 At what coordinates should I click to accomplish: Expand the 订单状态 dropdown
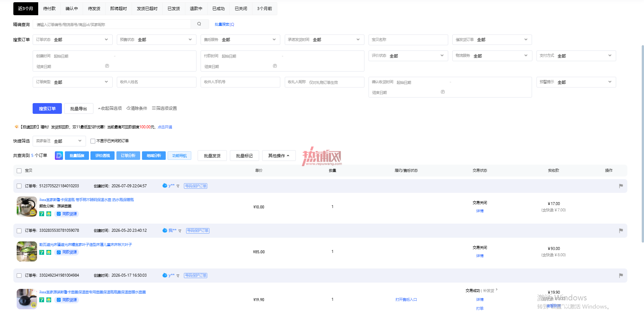point(73,40)
